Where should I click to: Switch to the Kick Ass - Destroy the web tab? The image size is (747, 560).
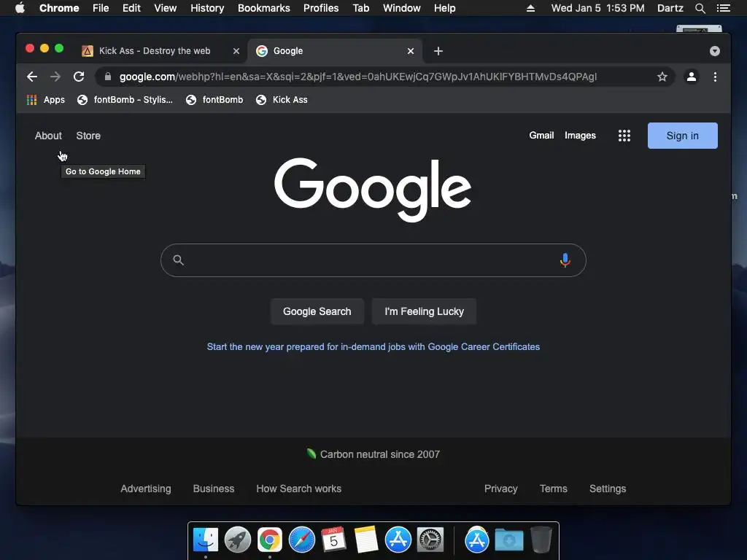tap(155, 51)
